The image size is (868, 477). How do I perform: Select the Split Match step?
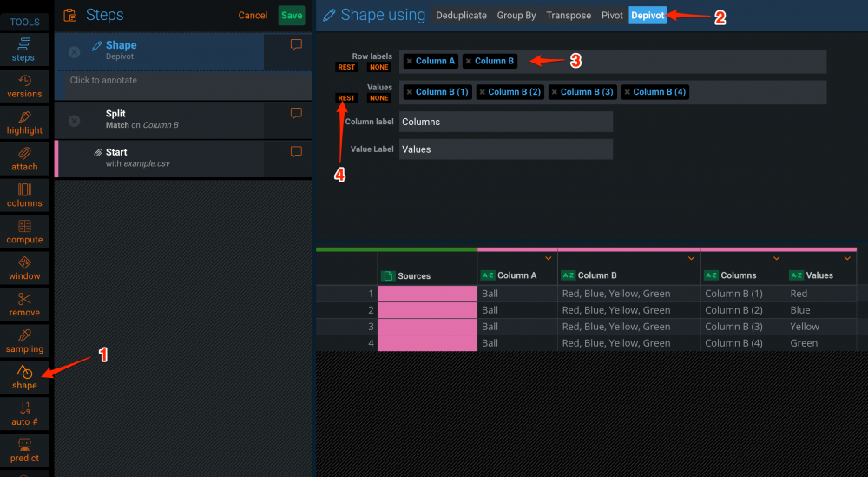tap(160, 120)
